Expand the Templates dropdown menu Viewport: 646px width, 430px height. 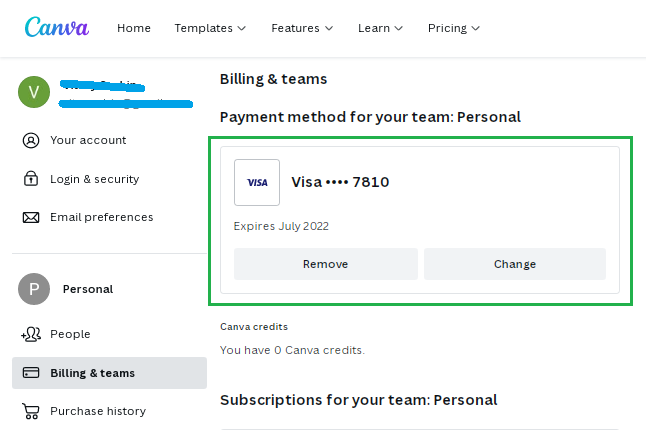point(210,28)
